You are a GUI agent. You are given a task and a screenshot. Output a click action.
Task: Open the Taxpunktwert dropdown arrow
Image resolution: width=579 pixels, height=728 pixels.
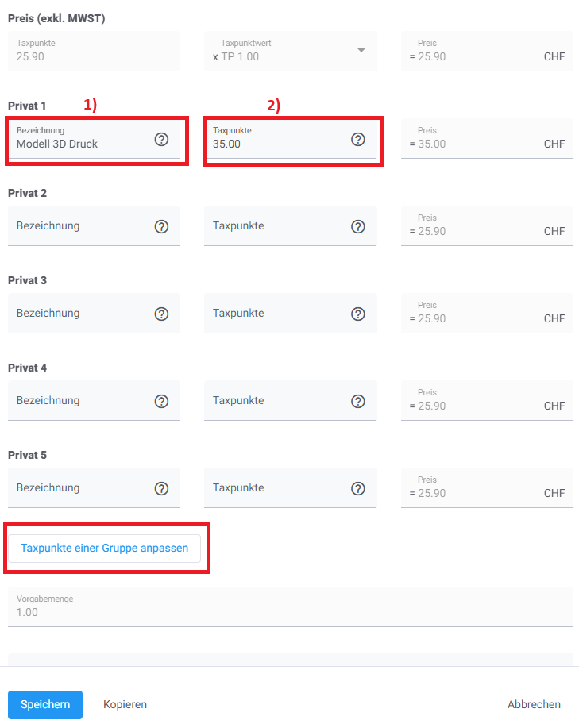click(x=361, y=51)
